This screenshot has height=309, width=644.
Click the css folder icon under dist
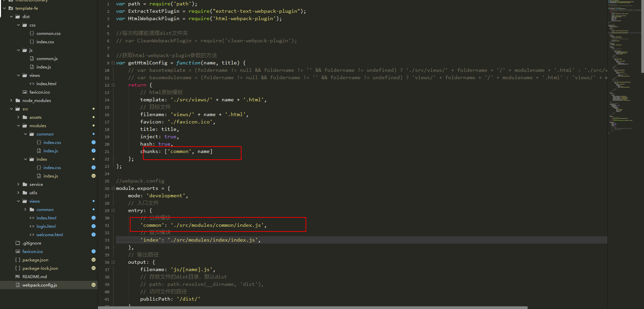25,25
